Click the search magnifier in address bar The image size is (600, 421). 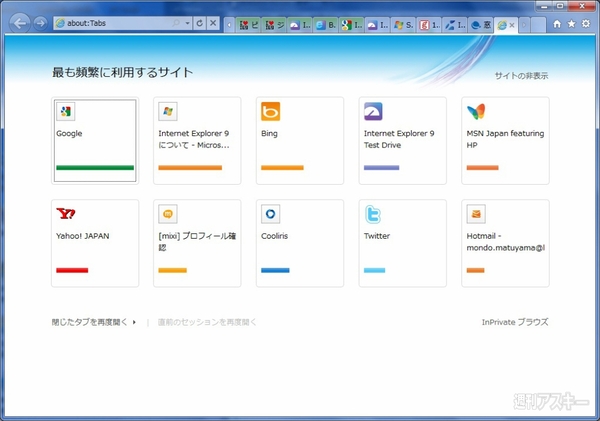(176, 23)
